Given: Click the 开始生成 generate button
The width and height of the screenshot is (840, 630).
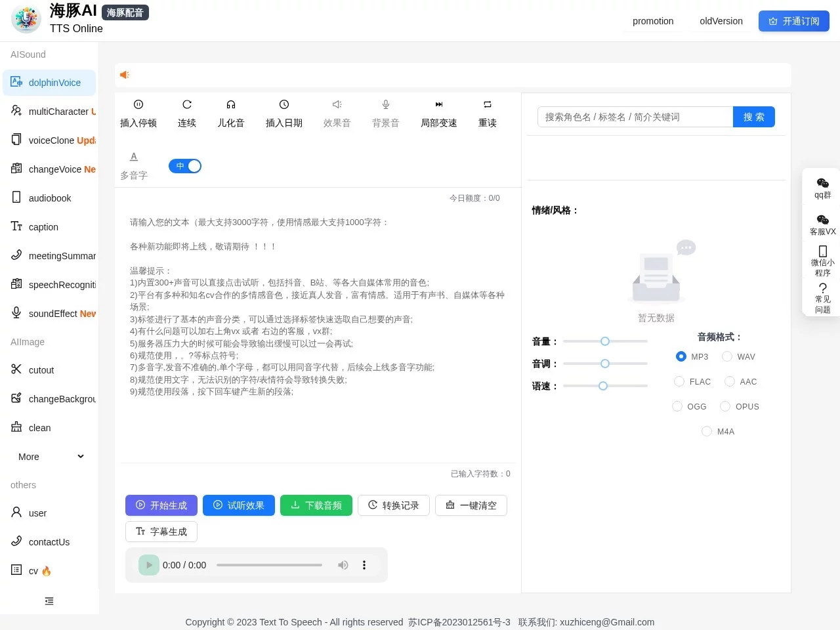Looking at the screenshot, I should 161,505.
